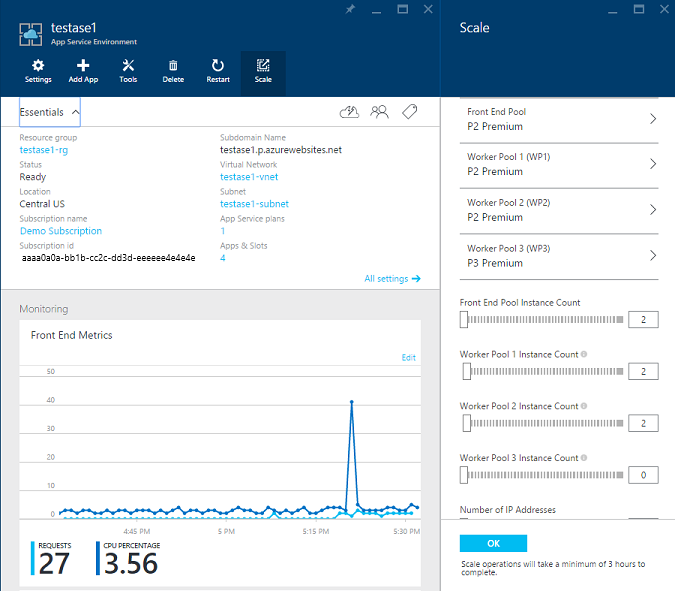Open Worker Pool 3 (WP3) P3 Premium
Viewport: 675px width, 591px height.
click(x=559, y=257)
